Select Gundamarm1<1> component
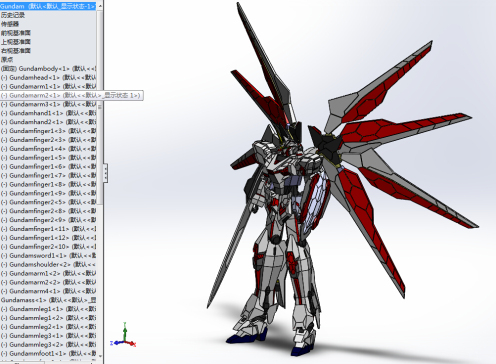Viewport: 496px width, 364px height. click(48, 86)
